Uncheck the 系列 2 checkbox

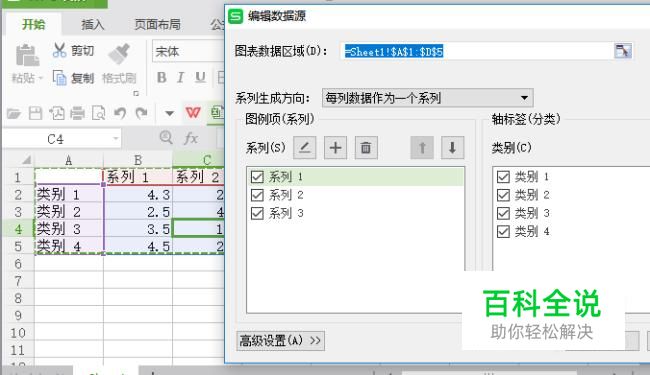257,195
